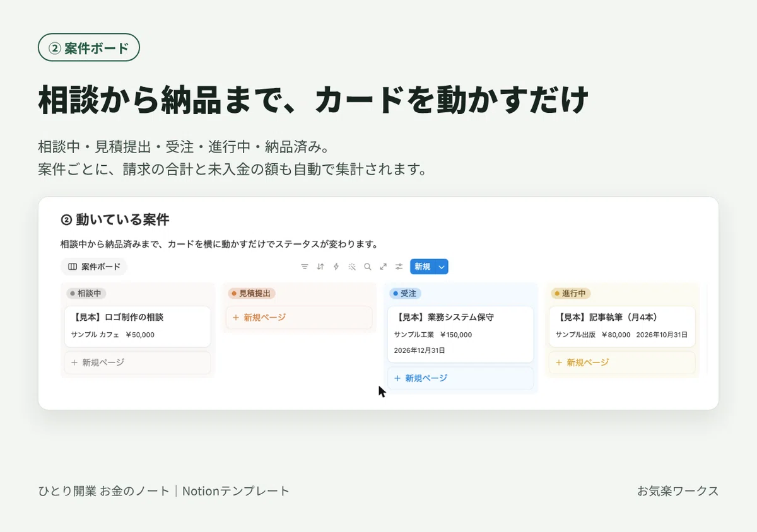The width and height of the screenshot is (757, 532).
Task: Click the サンプル カフェ client name
Action: click(95, 335)
